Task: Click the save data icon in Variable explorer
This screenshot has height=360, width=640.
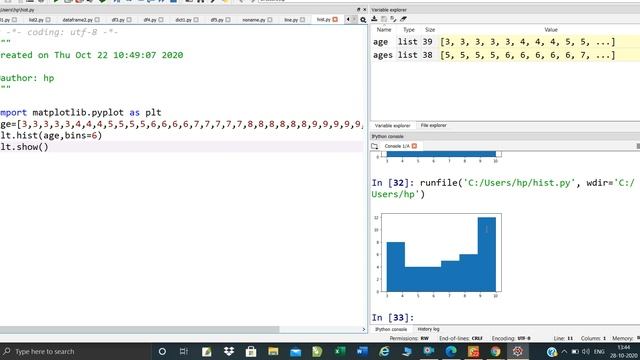Action: tap(384, 19)
